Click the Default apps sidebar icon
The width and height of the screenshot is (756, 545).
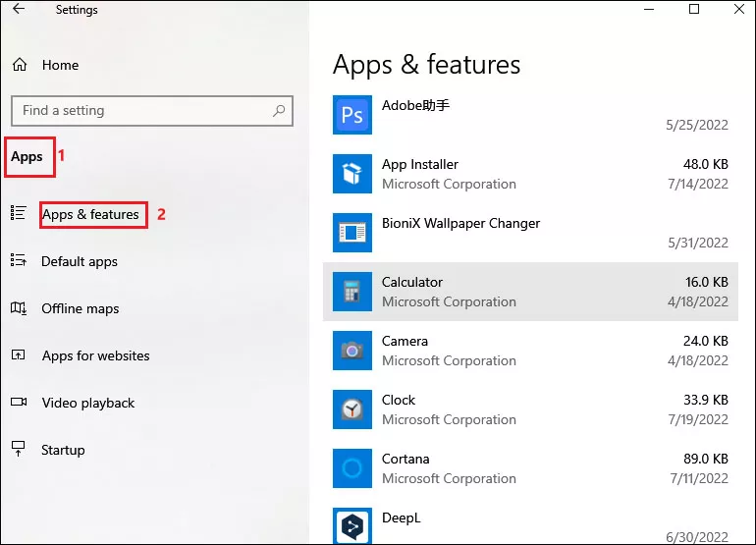[19, 260]
